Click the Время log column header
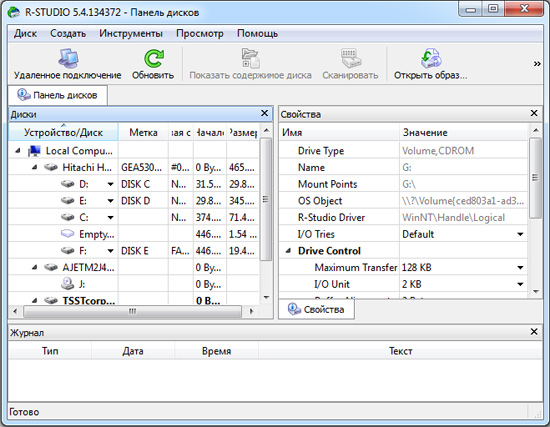This screenshot has height=427, width=550. (216, 351)
